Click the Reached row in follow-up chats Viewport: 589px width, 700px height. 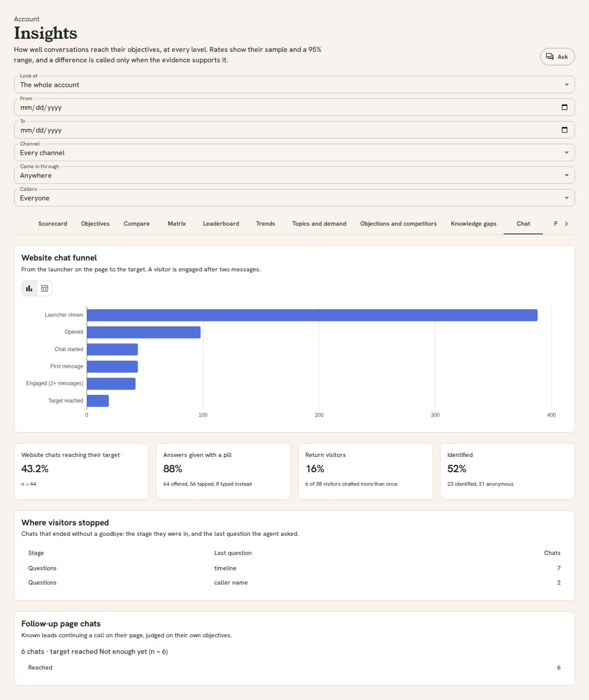pyautogui.click(x=294, y=667)
